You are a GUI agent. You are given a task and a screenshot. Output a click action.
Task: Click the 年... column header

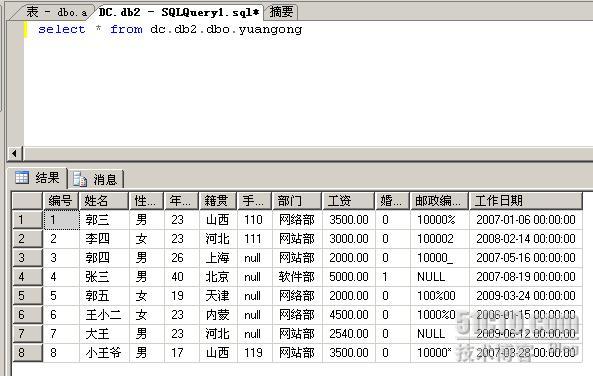coord(182,201)
